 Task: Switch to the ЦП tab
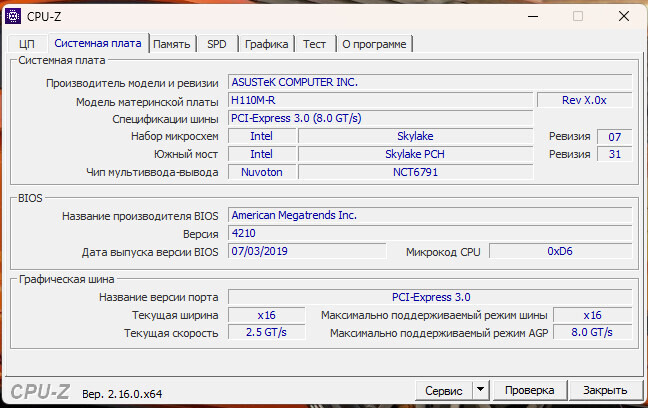[x=27, y=44]
